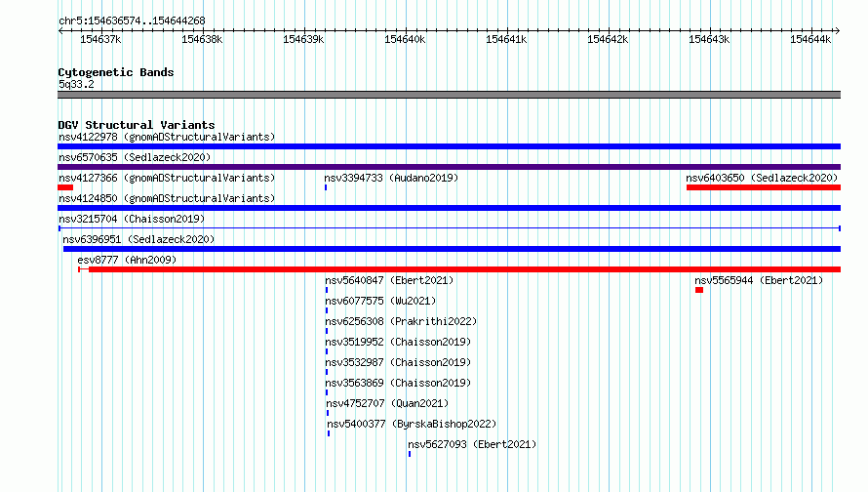Click the blue marker under nsv6256308

(327, 331)
